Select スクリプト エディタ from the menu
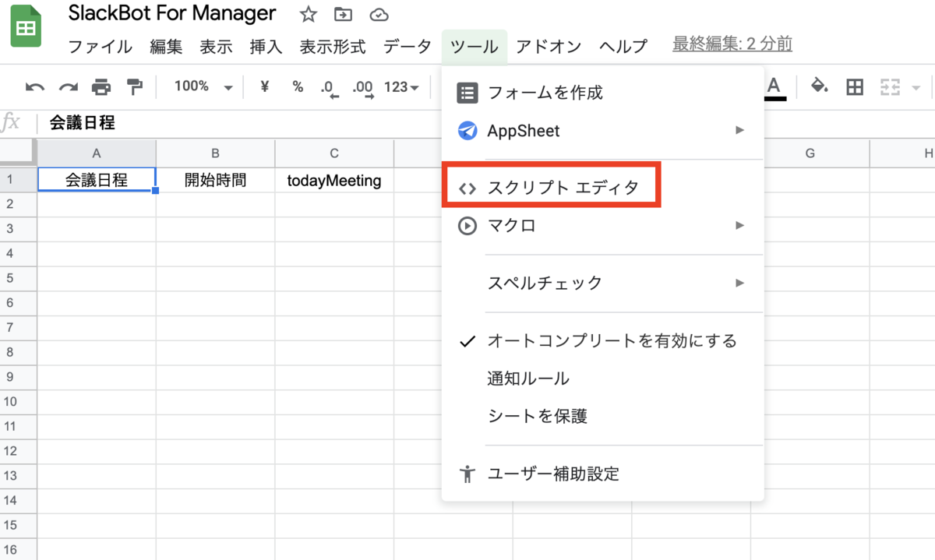The image size is (935, 560). tap(563, 186)
